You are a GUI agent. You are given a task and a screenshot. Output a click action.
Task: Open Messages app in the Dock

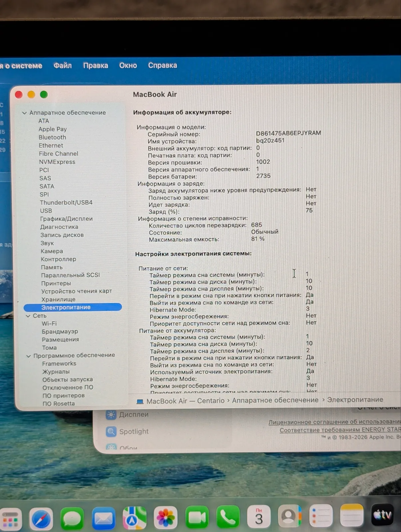tap(72, 518)
